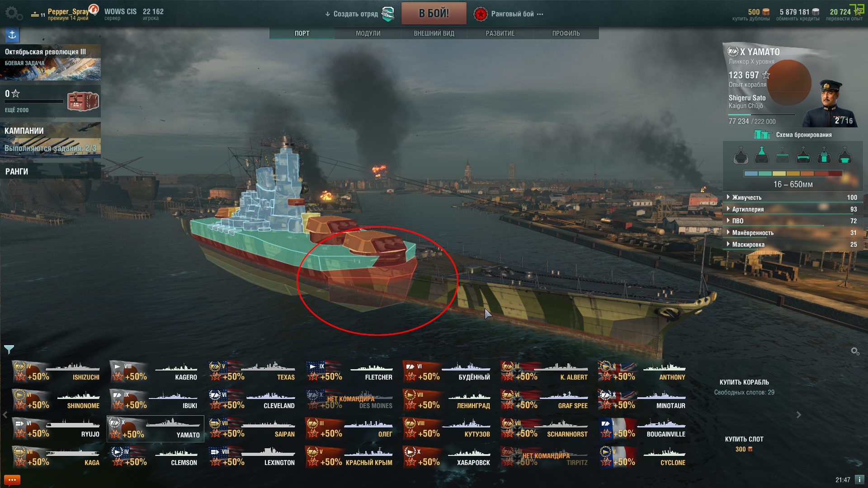Switch to the МОДУЛИ tab
Image resolution: width=868 pixels, height=488 pixels.
point(368,33)
